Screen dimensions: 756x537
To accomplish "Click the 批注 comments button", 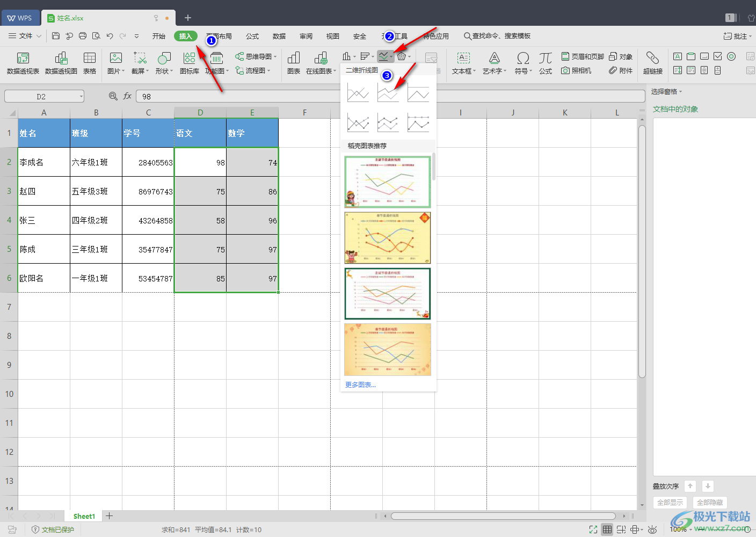I will [737, 36].
